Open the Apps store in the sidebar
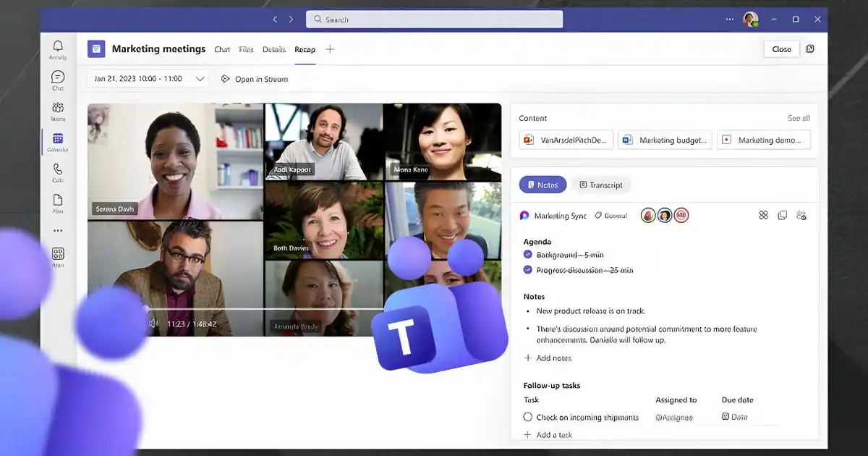This screenshot has height=456, width=868. point(58,257)
